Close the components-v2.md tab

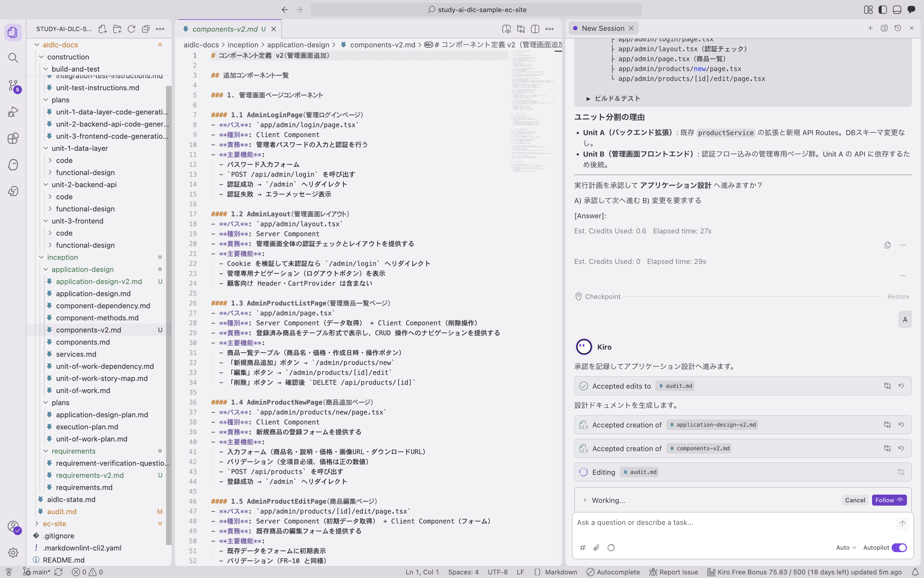273,29
